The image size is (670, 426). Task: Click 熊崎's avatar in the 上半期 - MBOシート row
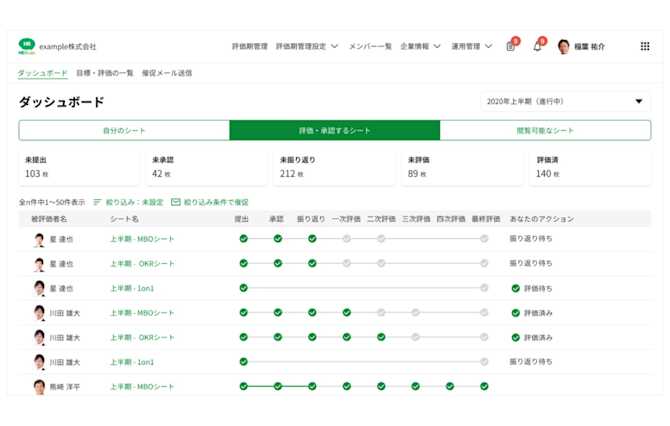tap(39, 387)
